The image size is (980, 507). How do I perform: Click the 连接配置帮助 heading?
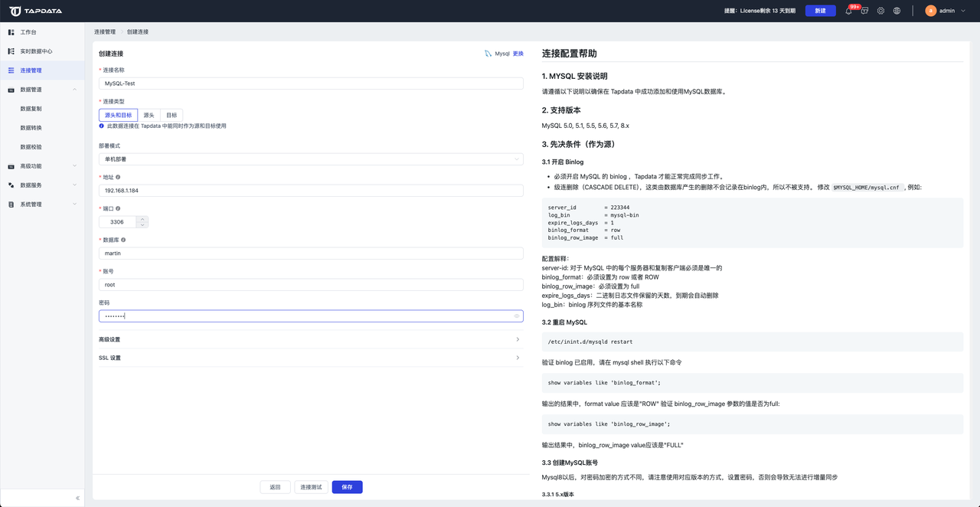coord(570,54)
